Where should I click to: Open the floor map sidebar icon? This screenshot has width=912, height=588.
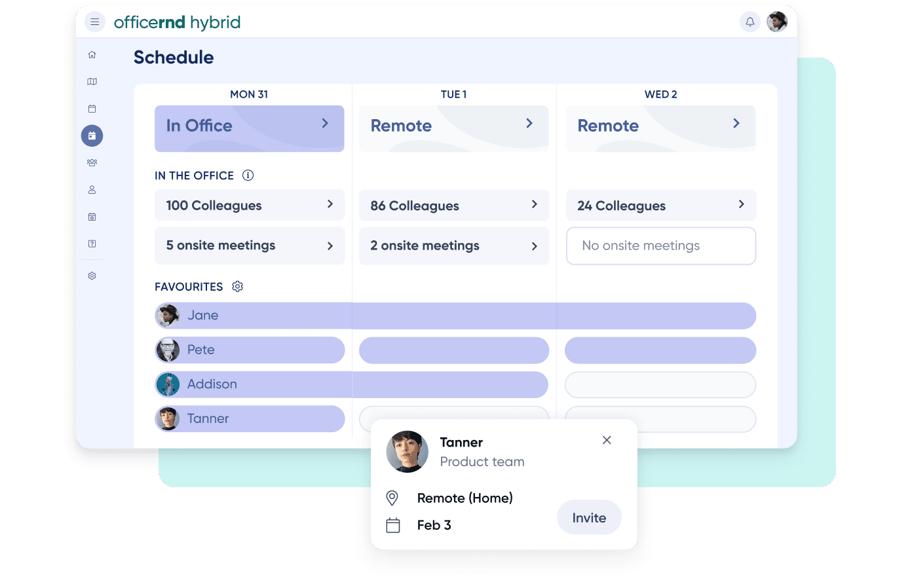click(x=92, y=82)
